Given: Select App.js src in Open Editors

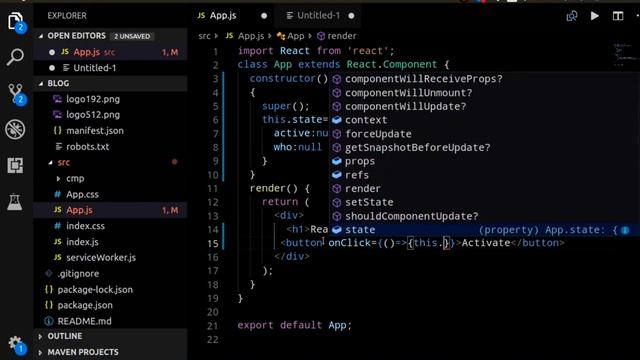Looking at the screenshot, I should tap(110, 52).
